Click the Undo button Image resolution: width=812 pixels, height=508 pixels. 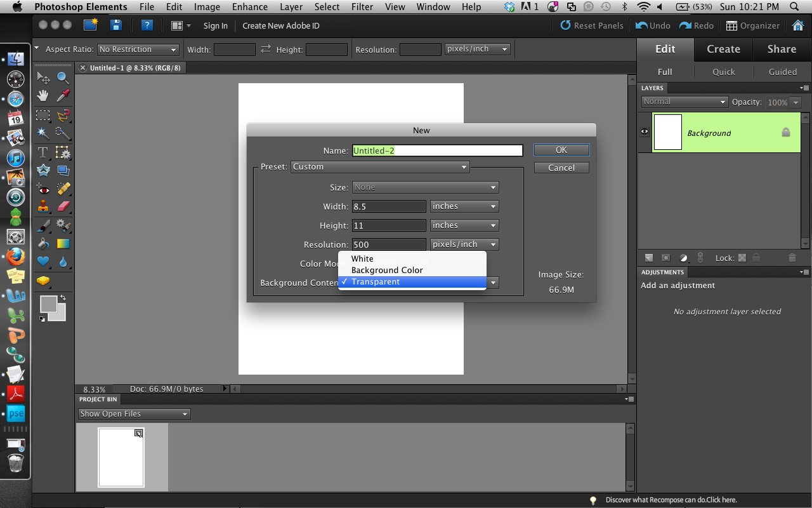[x=653, y=25]
